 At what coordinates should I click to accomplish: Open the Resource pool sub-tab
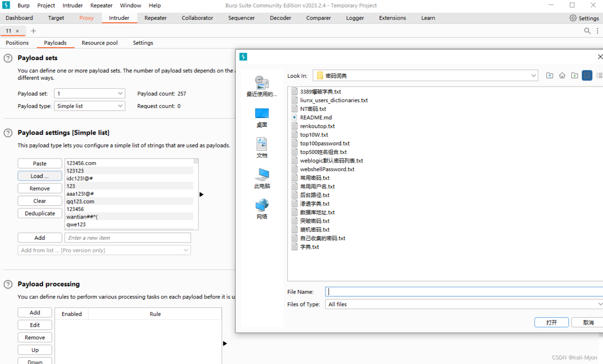click(100, 43)
